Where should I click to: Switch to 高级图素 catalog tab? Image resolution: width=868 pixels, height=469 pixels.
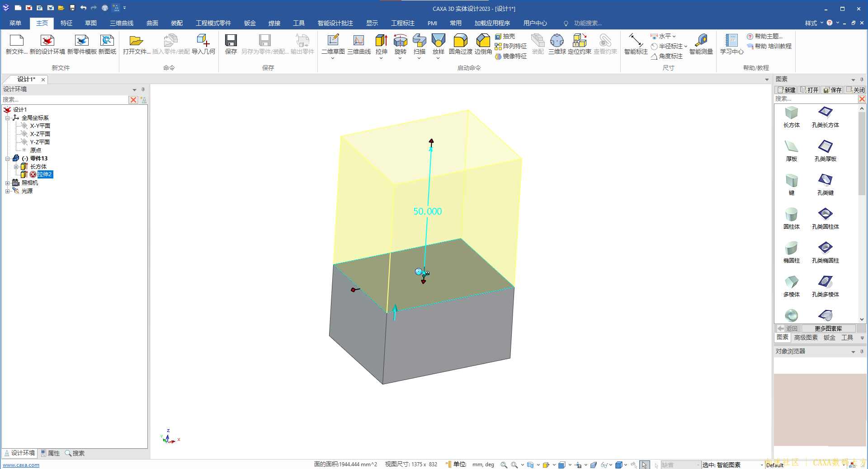click(x=806, y=338)
